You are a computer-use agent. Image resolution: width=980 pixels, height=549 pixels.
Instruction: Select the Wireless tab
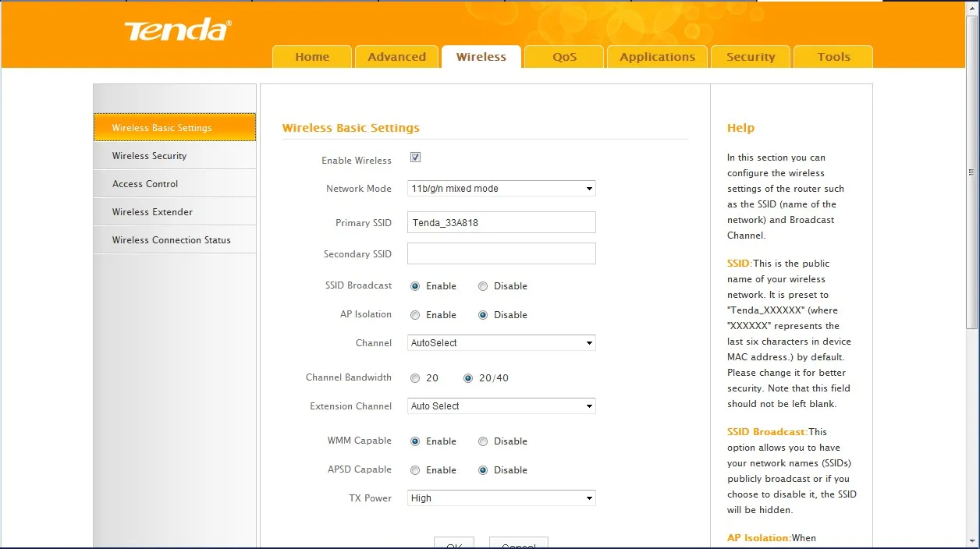click(x=481, y=57)
